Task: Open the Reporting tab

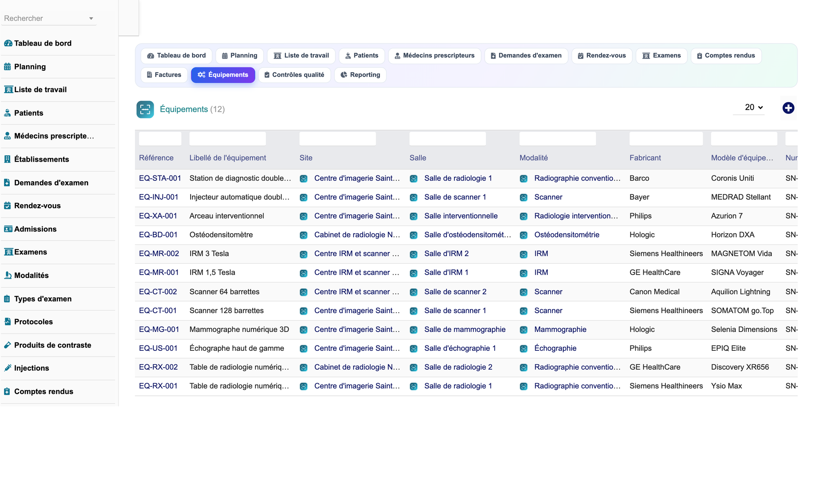Action: pos(360,75)
